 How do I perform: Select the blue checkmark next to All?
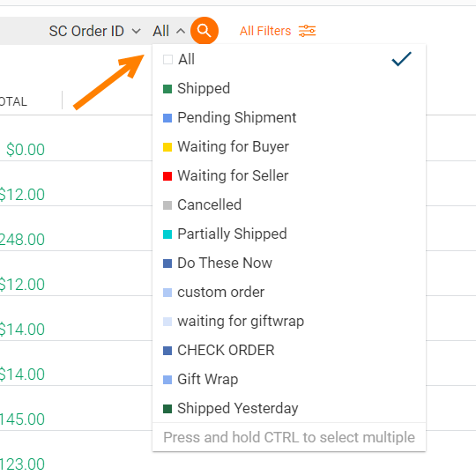pos(402,59)
